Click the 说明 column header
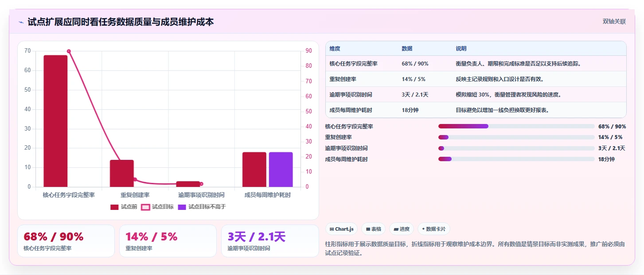The width and height of the screenshot is (644, 275). [x=461, y=49]
